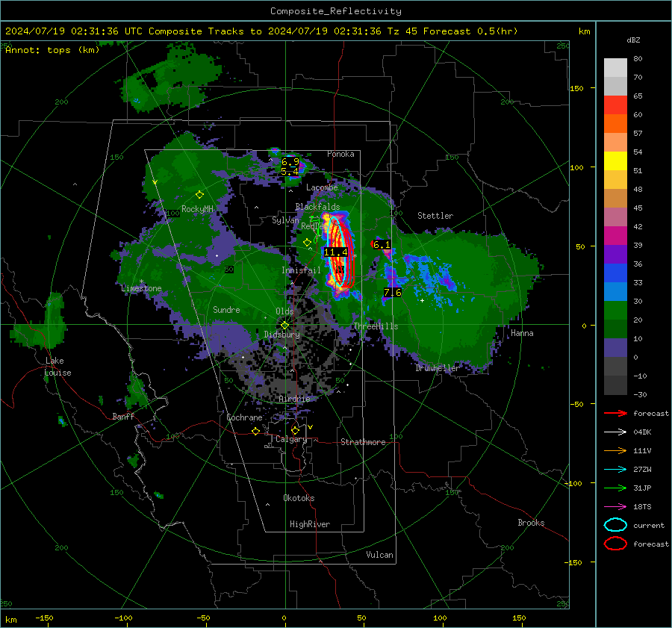Click the Hanna town label
Viewport: 672px width, 628px height.
point(522,333)
